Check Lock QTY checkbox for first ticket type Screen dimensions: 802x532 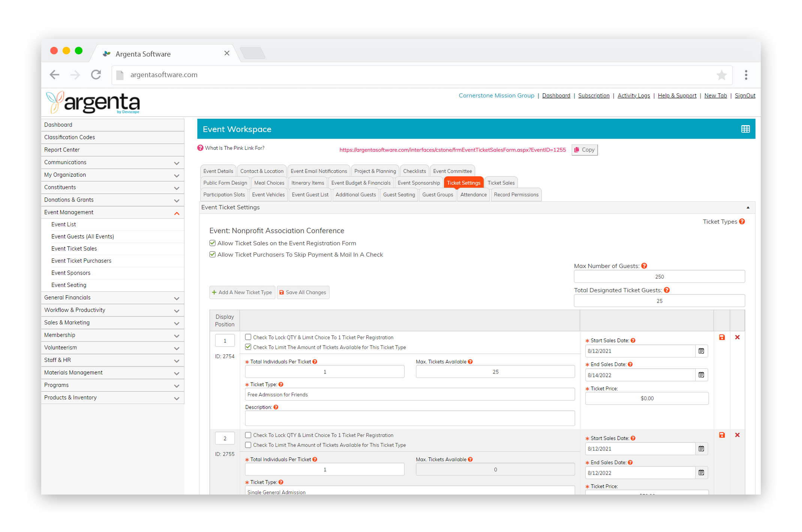click(248, 337)
